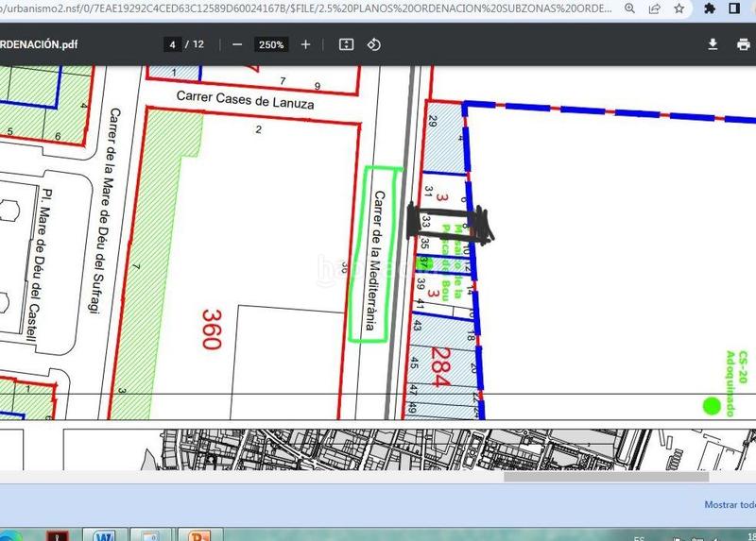The width and height of the screenshot is (756, 541).
Task: Zoom in with the plus button
Action: (305, 44)
